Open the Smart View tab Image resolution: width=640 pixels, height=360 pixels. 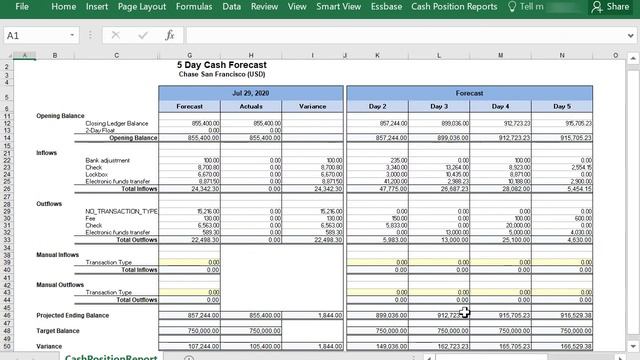coord(338,7)
